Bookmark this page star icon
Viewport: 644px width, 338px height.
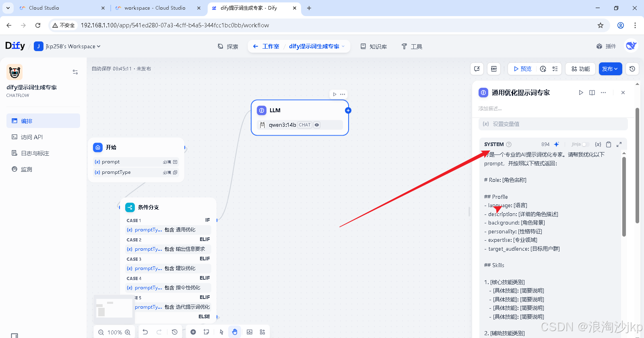601,25
